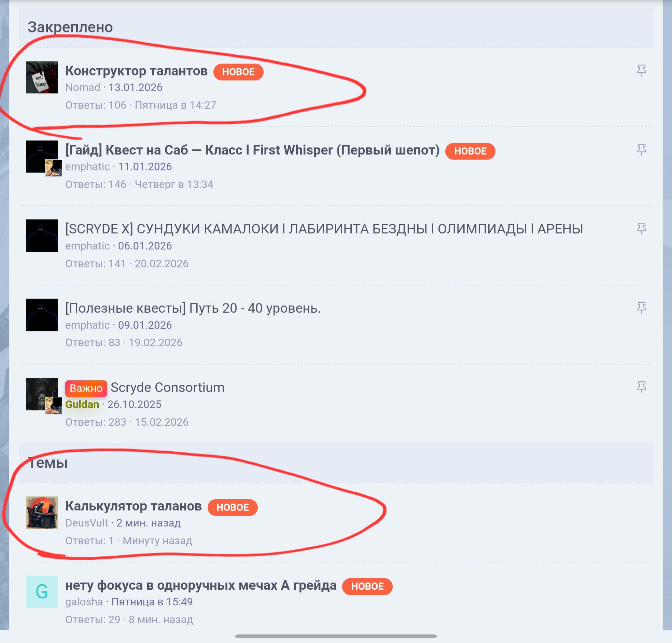Click the Важно prefix label
The width and height of the screenshot is (672, 643).
(86, 388)
